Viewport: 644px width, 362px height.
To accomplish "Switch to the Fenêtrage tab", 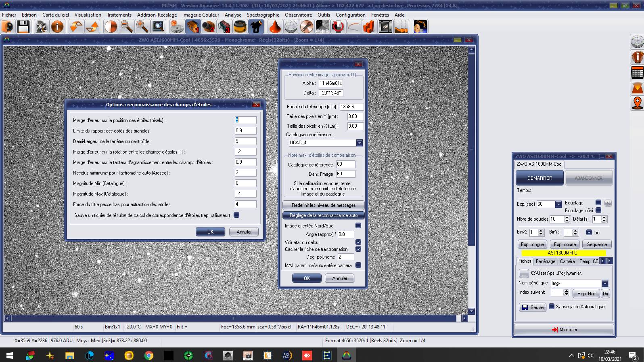I will [546, 261].
